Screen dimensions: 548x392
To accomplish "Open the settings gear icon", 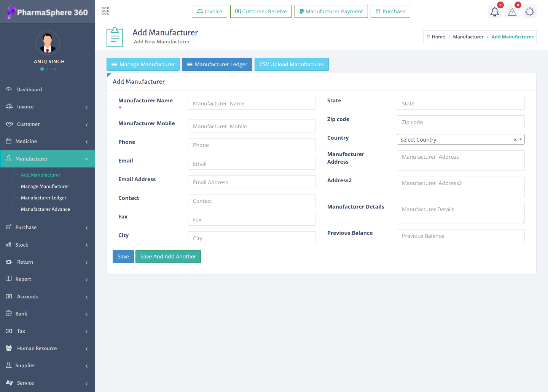I will [x=529, y=12].
